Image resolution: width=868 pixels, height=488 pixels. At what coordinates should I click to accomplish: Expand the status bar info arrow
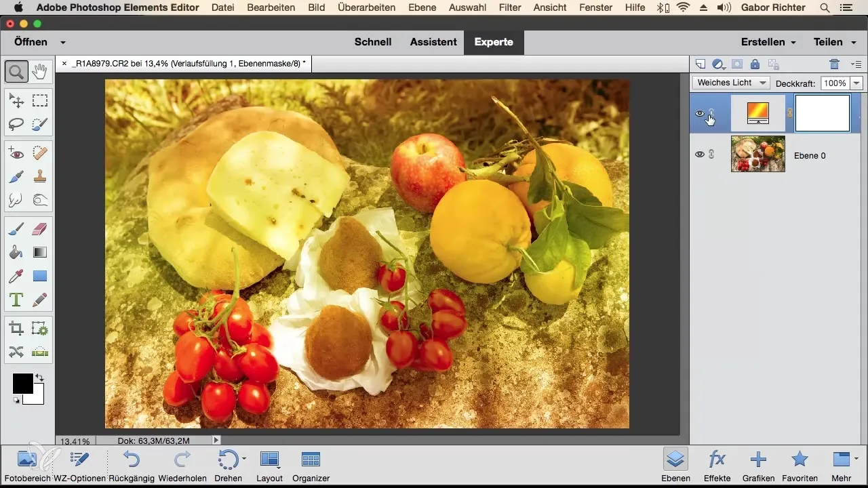click(x=216, y=441)
